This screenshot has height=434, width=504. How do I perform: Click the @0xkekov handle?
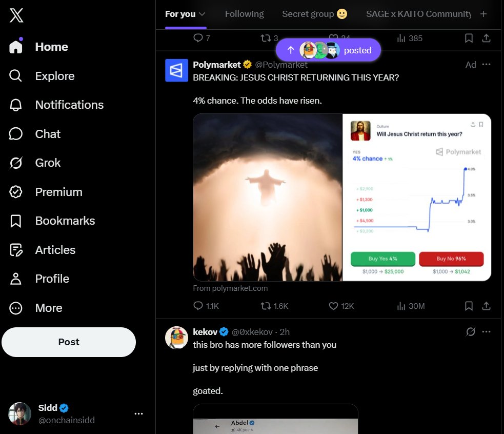(252, 332)
